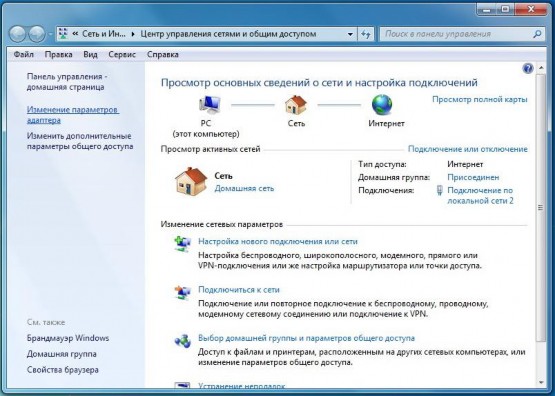Viewport: 555px width, 396px height.
Task: Open Подключение по локальной сети 2 link
Action: point(480,196)
